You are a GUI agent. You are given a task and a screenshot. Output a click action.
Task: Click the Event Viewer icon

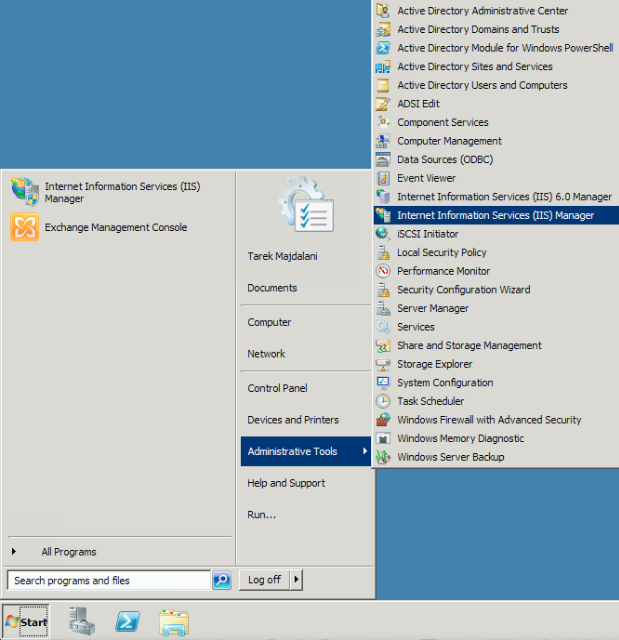[383, 178]
